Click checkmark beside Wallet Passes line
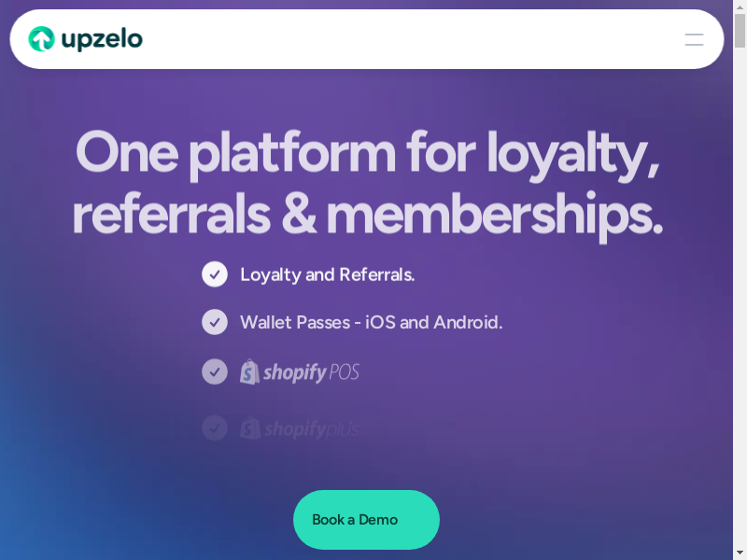The height and width of the screenshot is (560, 747). (x=215, y=322)
